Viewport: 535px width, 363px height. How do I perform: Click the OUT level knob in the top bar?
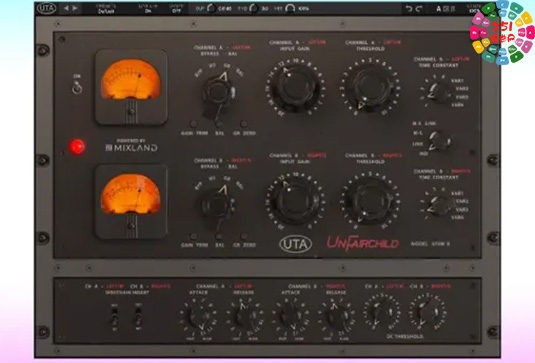211,8
